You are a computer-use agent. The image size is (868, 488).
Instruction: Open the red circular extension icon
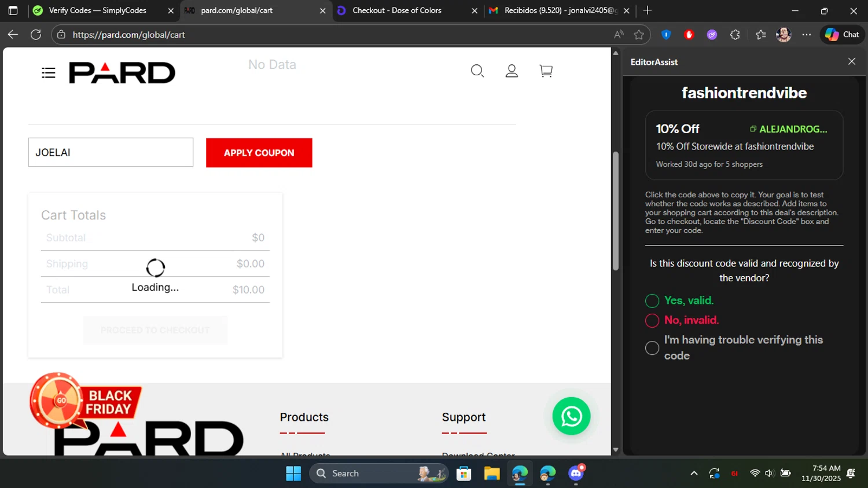coord(689,35)
